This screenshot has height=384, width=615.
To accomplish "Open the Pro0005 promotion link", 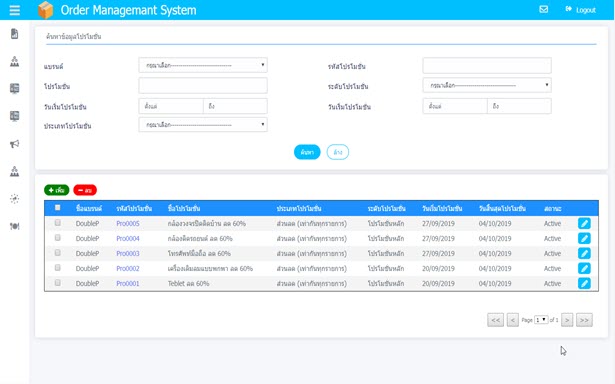I will click(128, 224).
